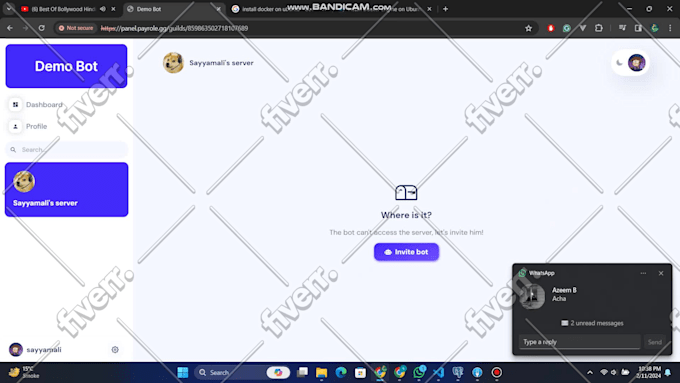Open the Extensions puzzle icon
Viewport: 680px width, 383px height.
pyautogui.click(x=599, y=28)
